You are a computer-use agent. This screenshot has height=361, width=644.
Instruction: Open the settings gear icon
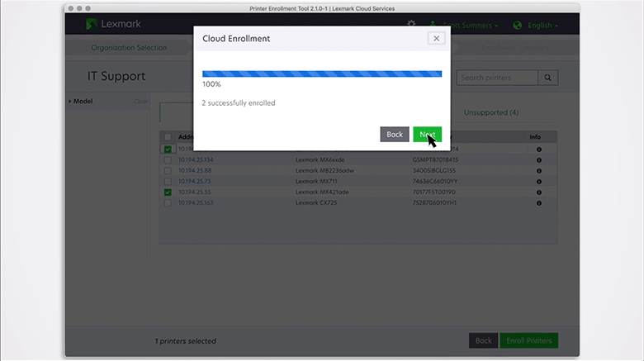411,25
